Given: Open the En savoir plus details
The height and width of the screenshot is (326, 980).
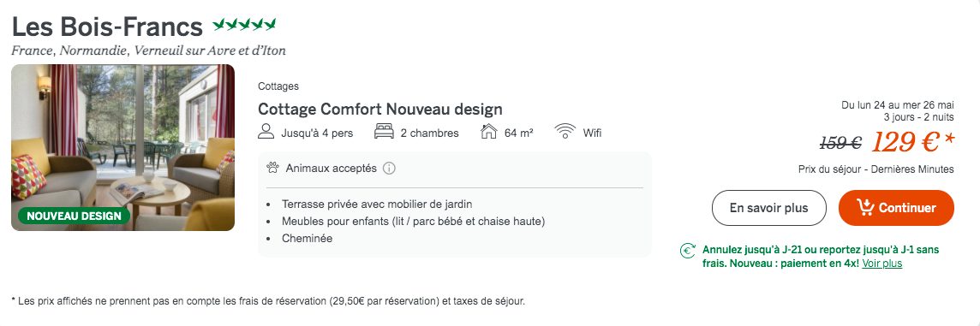Looking at the screenshot, I should coord(768,208).
